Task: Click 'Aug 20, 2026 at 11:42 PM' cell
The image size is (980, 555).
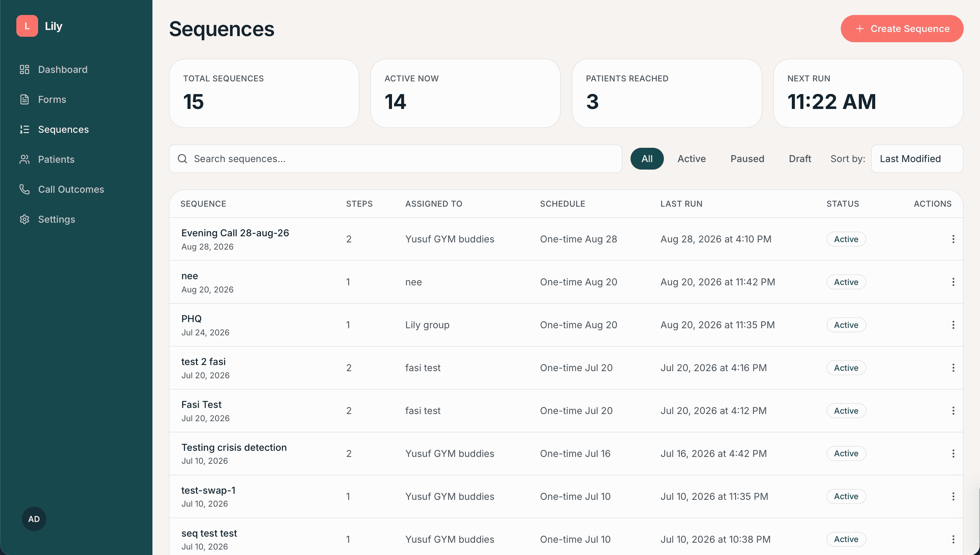Action: [x=718, y=282]
